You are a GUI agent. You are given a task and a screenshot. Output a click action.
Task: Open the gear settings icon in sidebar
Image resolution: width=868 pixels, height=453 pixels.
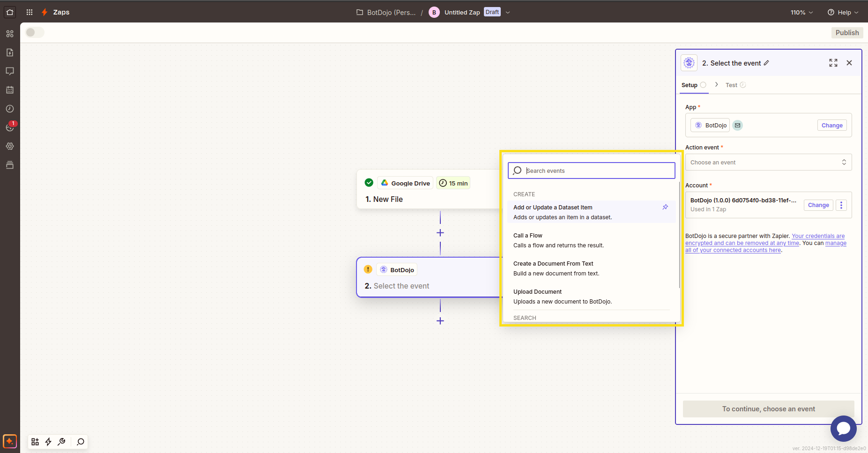click(x=10, y=146)
